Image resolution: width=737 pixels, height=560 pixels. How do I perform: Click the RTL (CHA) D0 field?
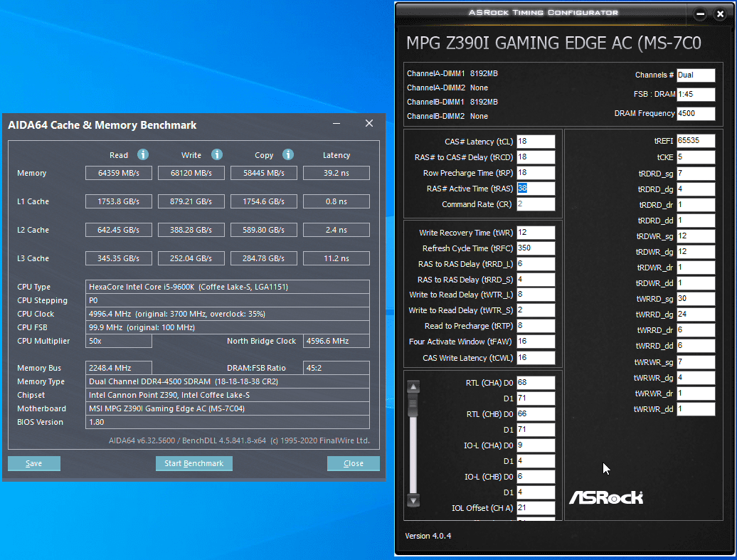pyautogui.click(x=536, y=383)
